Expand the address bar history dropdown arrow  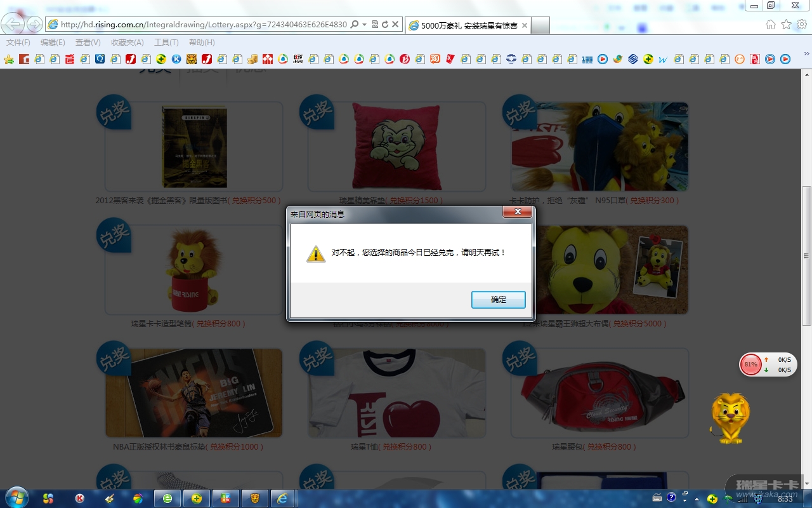point(364,24)
